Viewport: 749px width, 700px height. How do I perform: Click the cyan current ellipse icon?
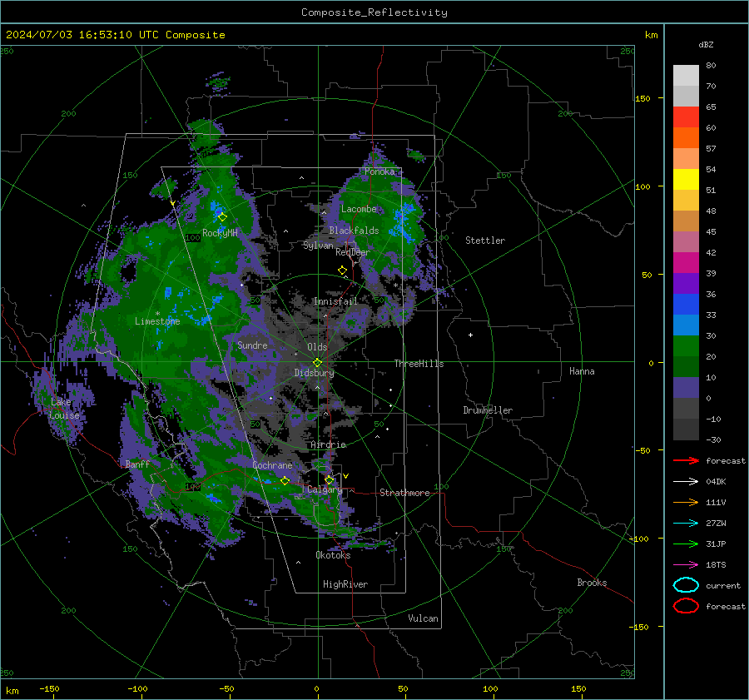pyautogui.click(x=686, y=585)
